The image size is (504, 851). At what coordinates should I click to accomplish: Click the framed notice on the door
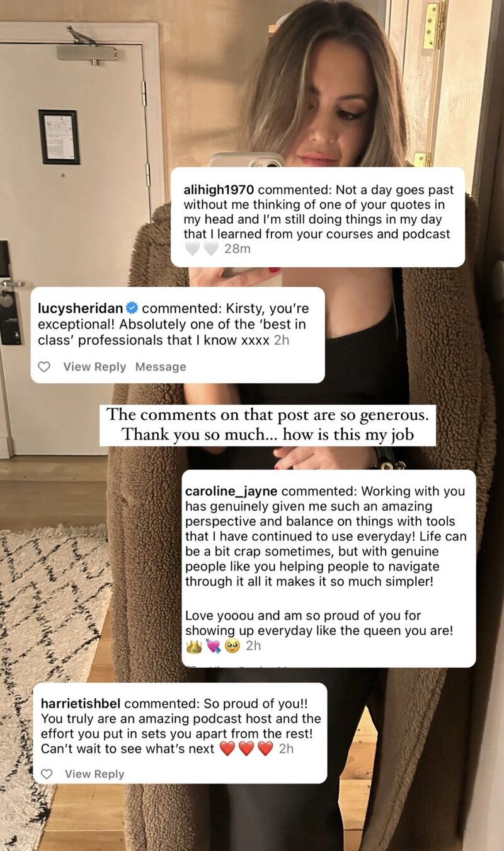(59, 137)
